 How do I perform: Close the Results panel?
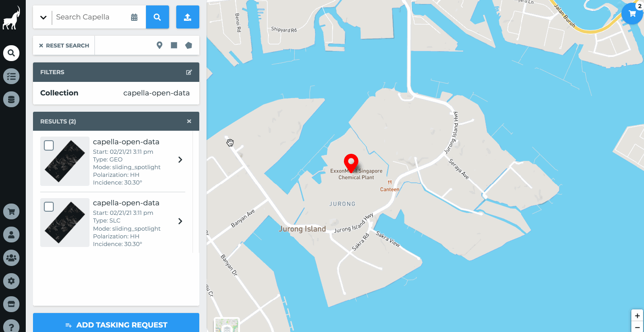(x=189, y=121)
